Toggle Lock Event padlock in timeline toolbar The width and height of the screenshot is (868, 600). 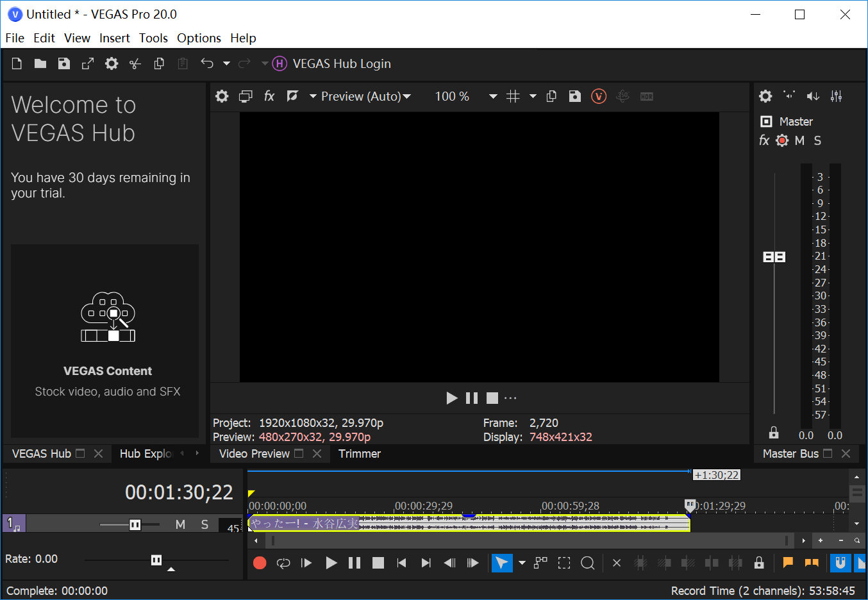point(759,563)
